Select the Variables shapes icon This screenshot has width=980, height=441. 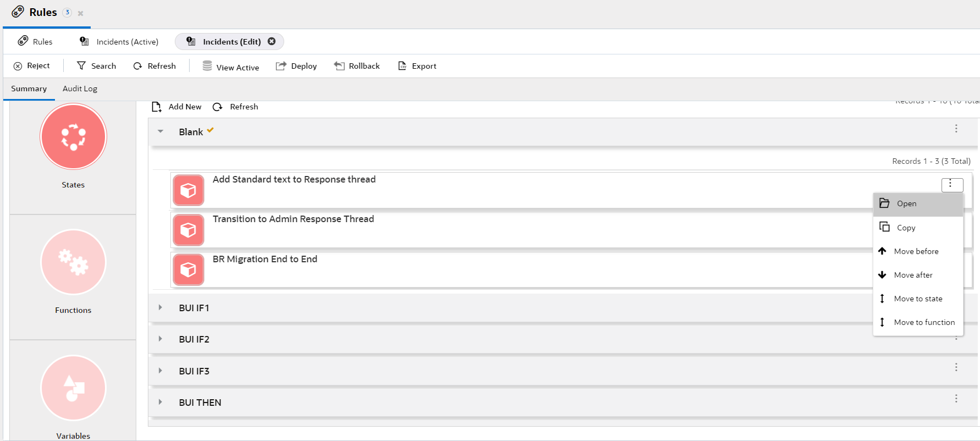pyautogui.click(x=73, y=388)
